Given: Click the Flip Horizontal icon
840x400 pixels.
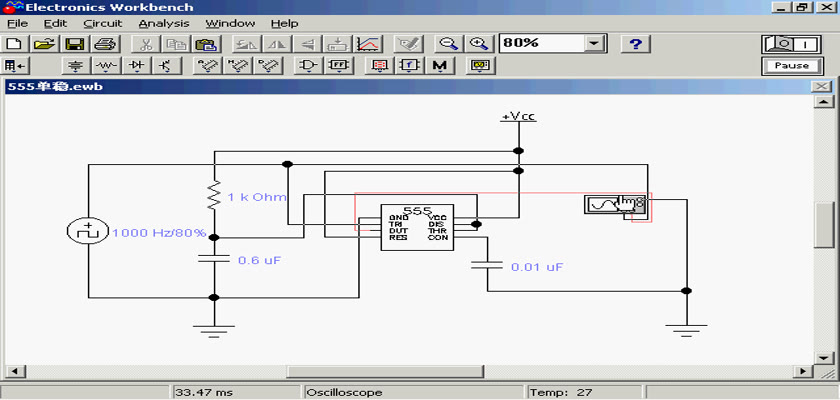Looking at the screenshot, I should [277, 44].
